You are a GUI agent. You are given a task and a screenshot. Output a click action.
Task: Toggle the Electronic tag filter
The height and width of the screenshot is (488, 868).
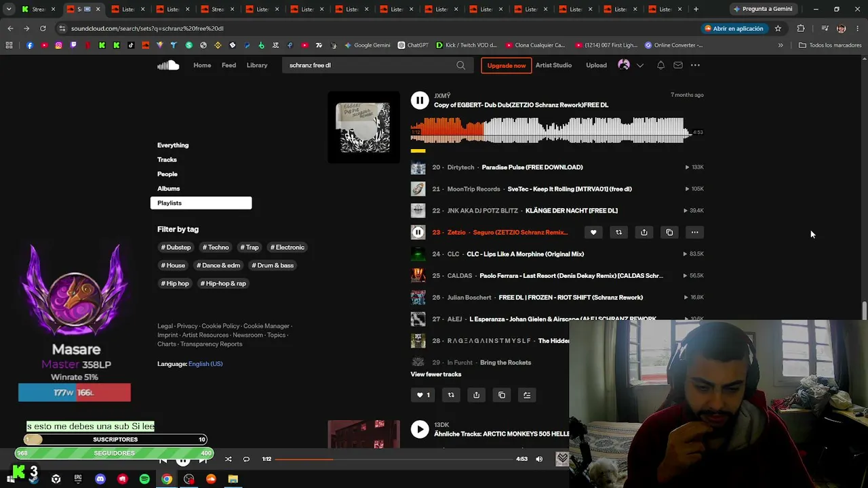point(288,247)
